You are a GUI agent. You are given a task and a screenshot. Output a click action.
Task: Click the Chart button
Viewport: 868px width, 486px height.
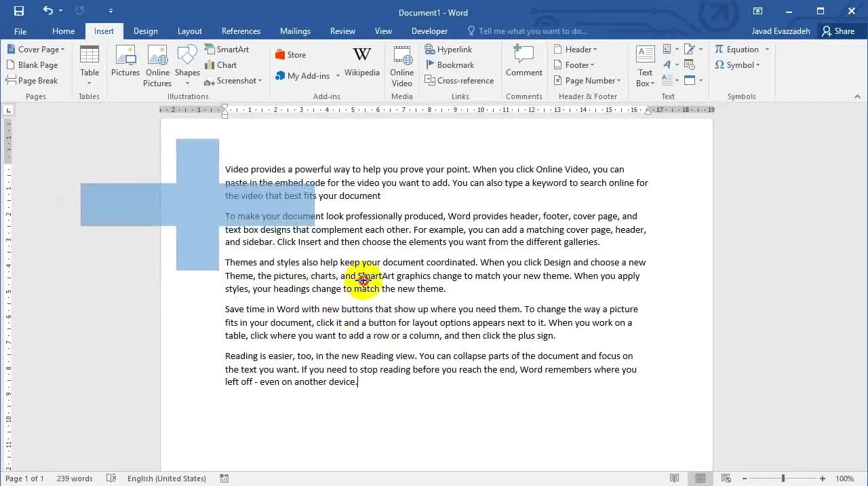[x=221, y=65]
